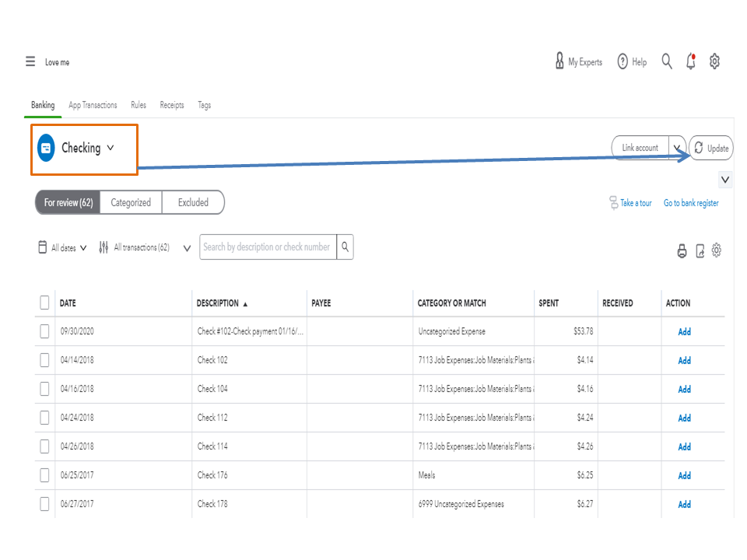Open the search magnifier in header
Image resolution: width=747 pixels, height=560 pixels.
point(667,61)
